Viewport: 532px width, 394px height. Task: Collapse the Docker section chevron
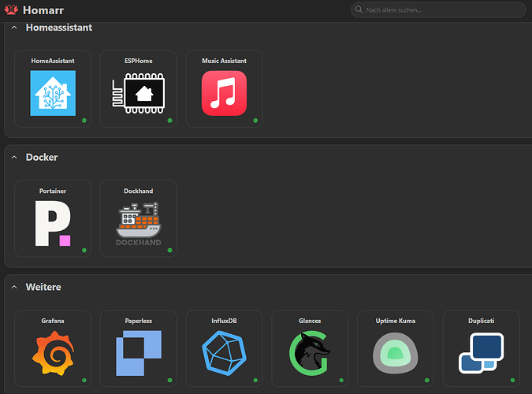pos(14,157)
